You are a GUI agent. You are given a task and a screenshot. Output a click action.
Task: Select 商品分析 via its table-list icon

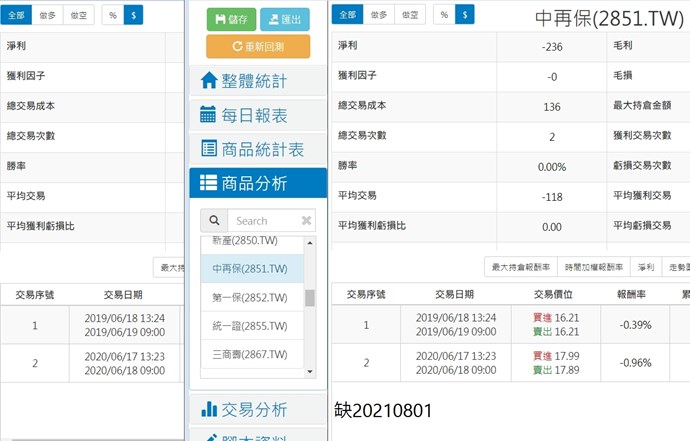(x=209, y=183)
